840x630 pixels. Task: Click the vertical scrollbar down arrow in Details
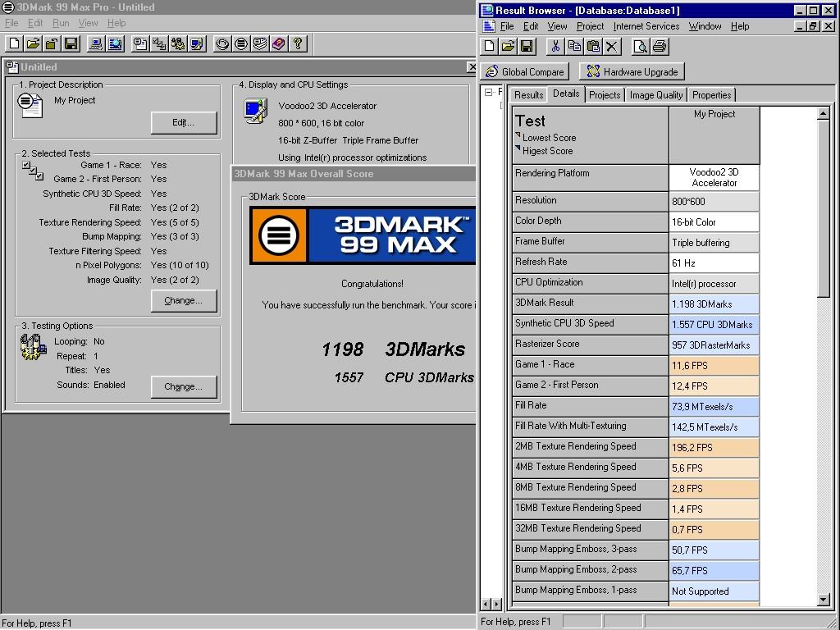pyautogui.click(x=824, y=600)
